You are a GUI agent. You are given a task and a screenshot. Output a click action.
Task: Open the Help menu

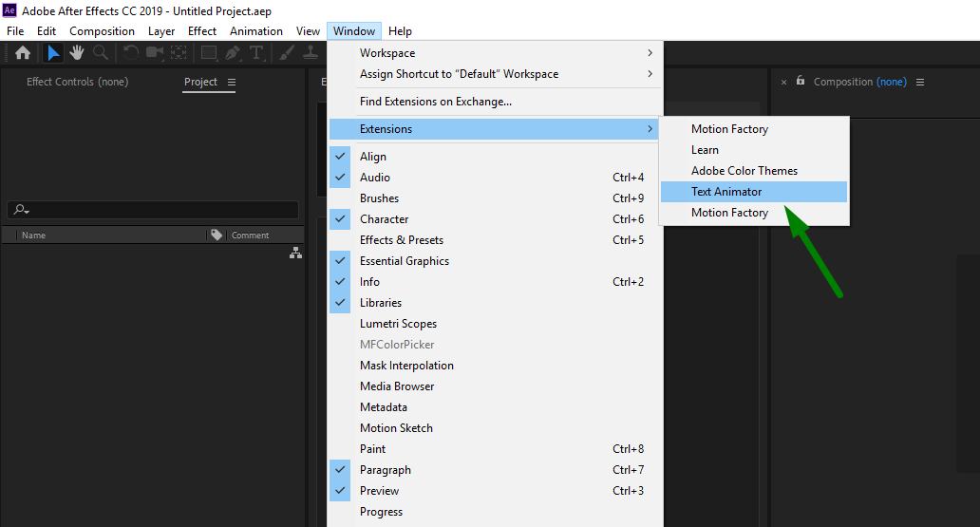click(400, 31)
